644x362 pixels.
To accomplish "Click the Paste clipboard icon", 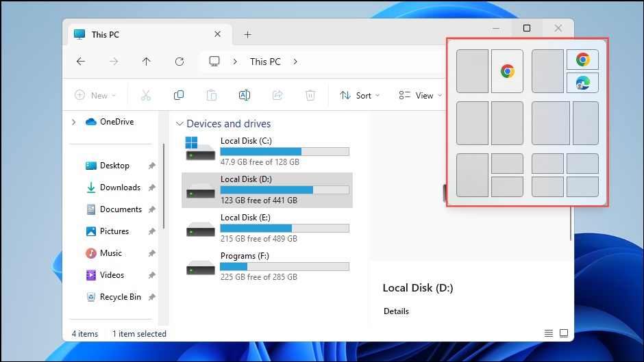I will click(x=212, y=95).
